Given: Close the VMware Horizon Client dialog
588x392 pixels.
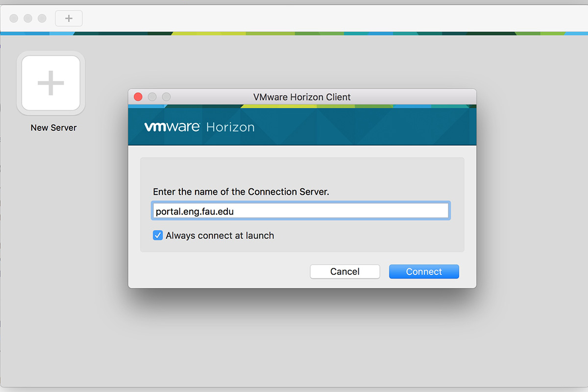Looking at the screenshot, I should pos(138,97).
